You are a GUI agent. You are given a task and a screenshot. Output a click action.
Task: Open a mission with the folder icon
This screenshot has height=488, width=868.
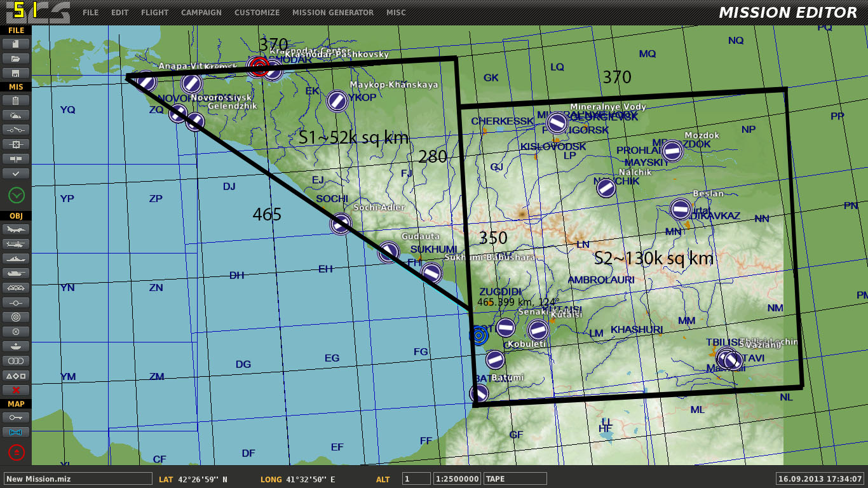(x=16, y=58)
